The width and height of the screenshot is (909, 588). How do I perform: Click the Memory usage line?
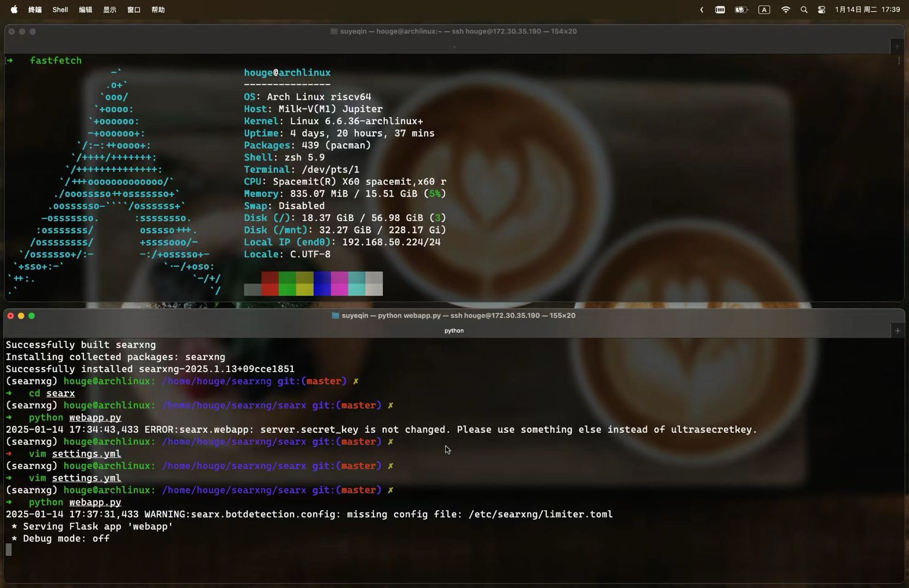[345, 194]
